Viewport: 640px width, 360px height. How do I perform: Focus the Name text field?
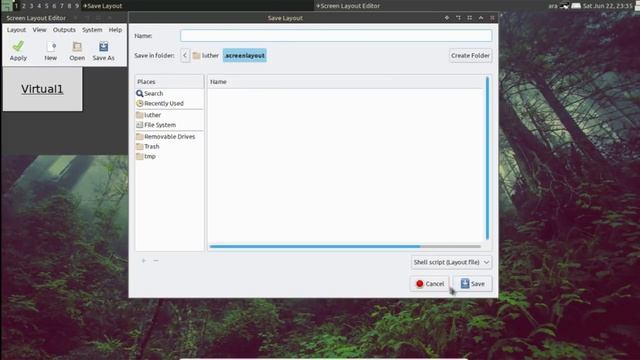tap(336, 36)
